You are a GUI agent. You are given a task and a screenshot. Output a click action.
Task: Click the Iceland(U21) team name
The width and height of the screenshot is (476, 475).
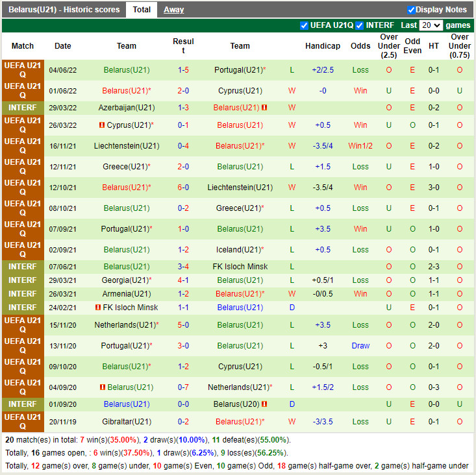tap(238, 250)
